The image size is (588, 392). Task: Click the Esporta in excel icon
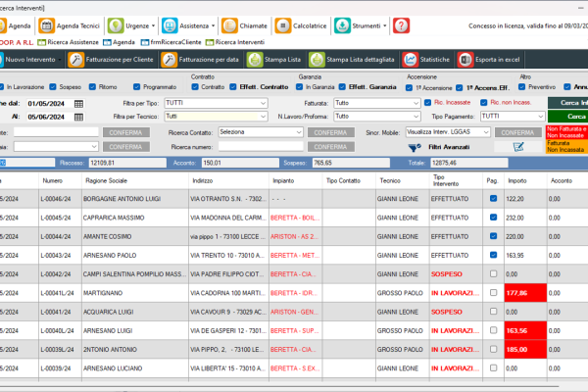465,60
